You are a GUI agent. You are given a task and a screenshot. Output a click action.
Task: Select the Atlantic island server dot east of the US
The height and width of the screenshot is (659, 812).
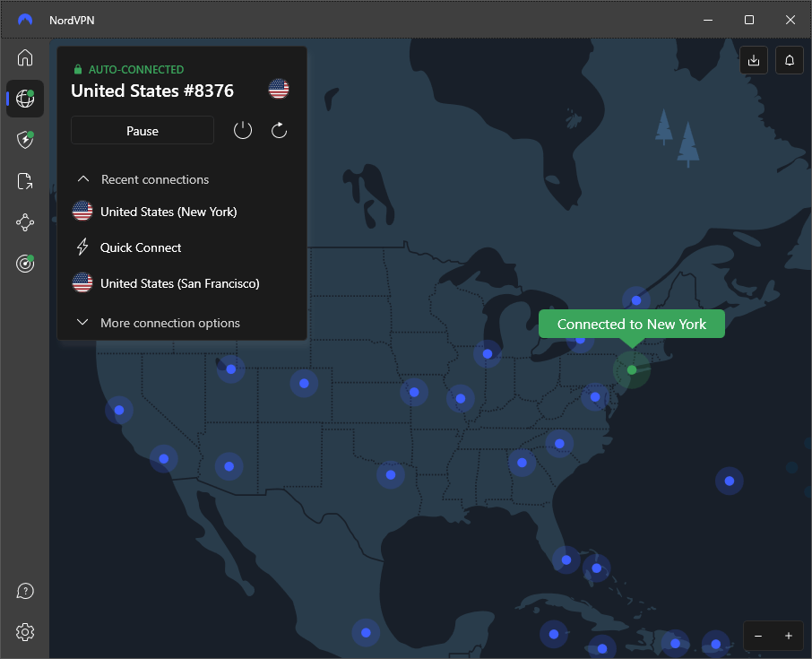click(x=730, y=481)
